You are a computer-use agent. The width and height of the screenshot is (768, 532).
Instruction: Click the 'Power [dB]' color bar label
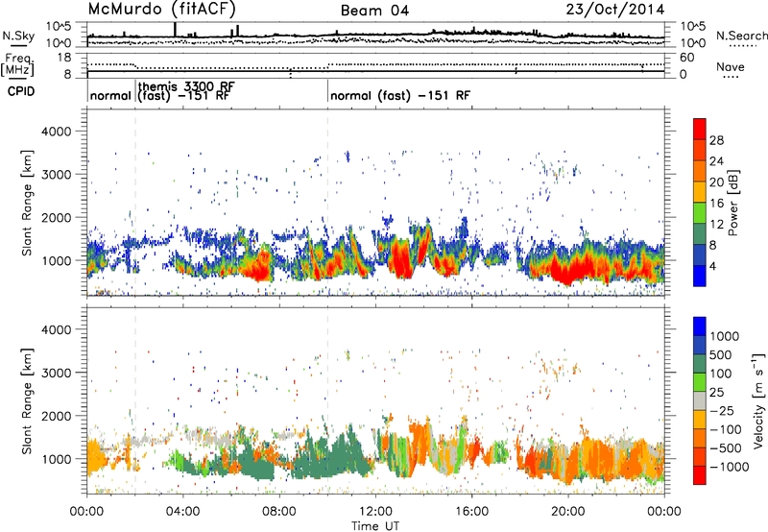click(x=732, y=203)
